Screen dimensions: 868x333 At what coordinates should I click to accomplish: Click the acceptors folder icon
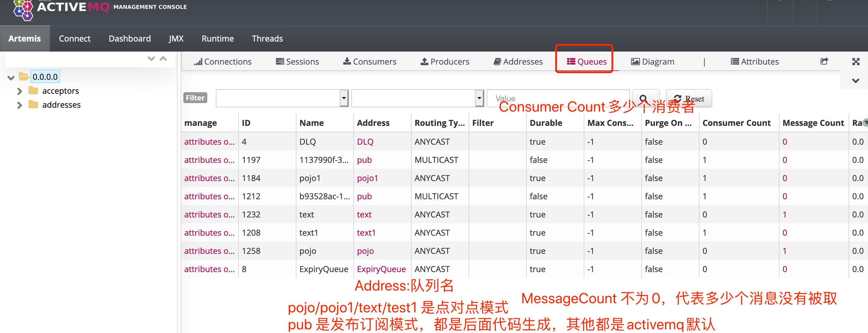tap(33, 91)
